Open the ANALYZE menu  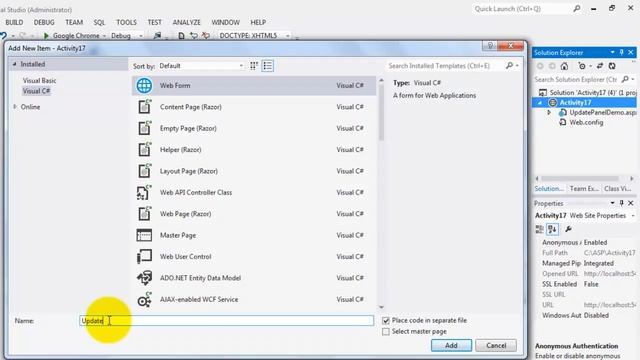(186, 22)
